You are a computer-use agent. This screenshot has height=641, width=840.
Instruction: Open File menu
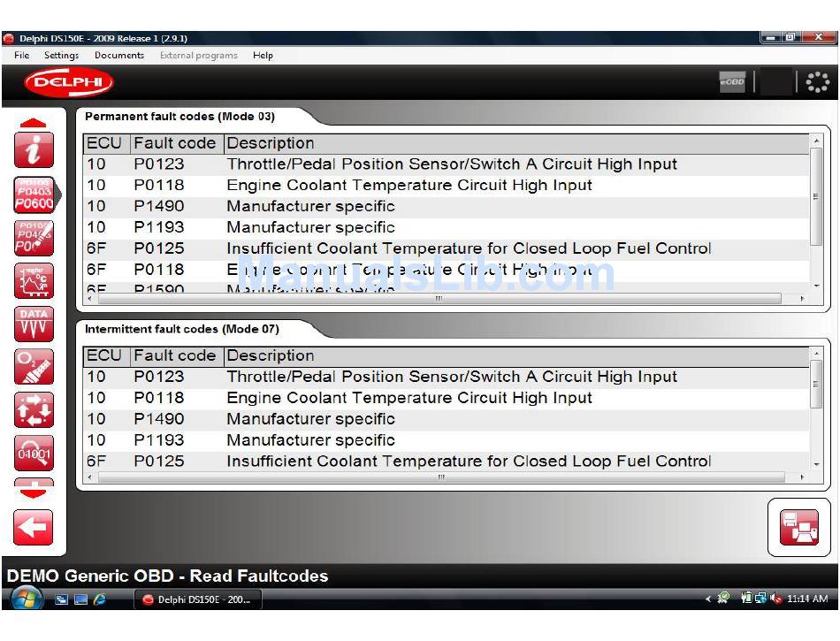pyautogui.click(x=22, y=55)
